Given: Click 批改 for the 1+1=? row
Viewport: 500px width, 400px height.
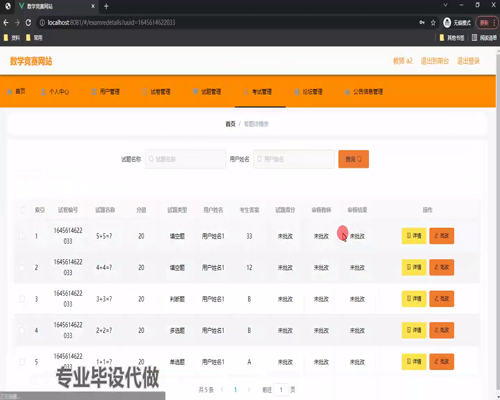Looking at the screenshot, I should pos(442,362).
